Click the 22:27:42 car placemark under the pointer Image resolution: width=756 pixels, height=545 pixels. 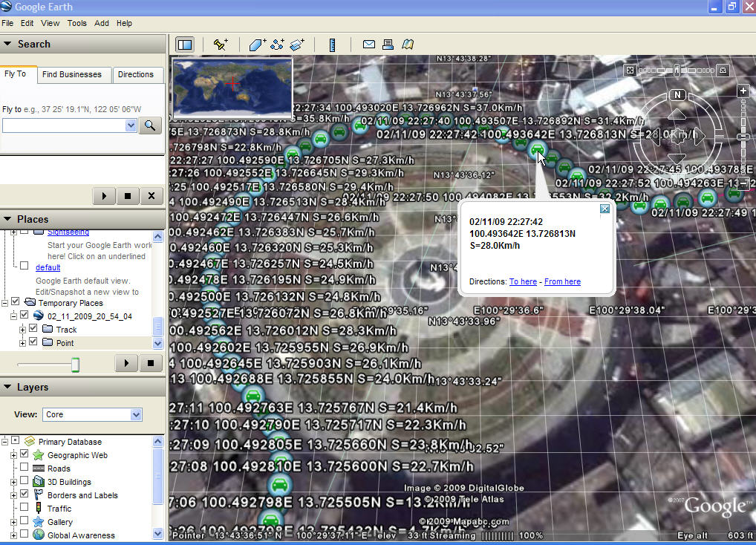[537, 149]
